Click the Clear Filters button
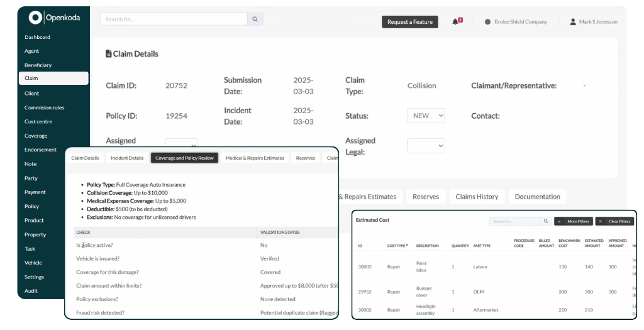 tap(614, 221)
